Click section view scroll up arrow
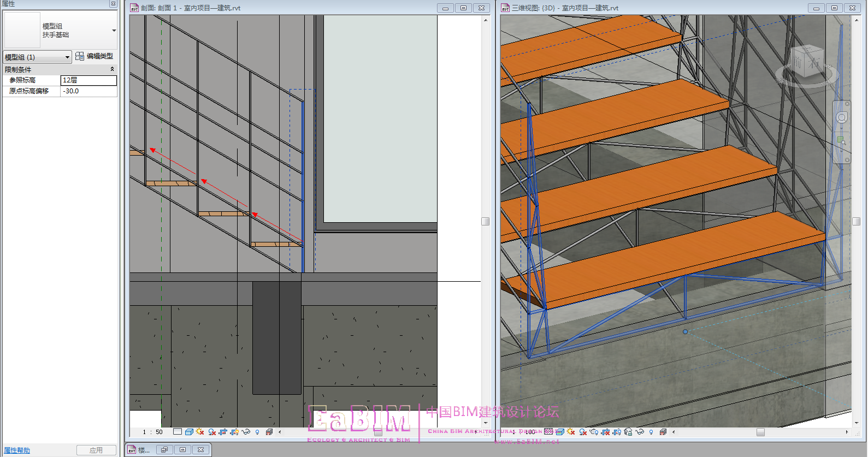Viewport: 868px width, 457px height. click(x=485, y=20)
